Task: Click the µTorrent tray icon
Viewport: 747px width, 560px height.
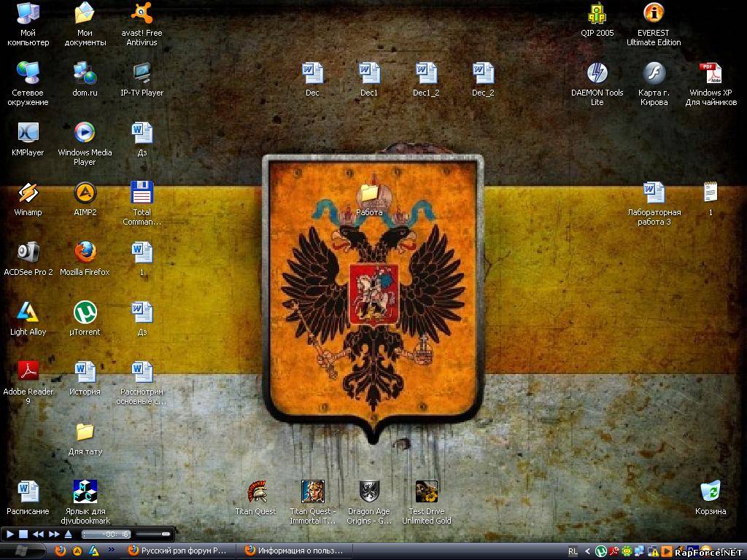Action: [601, 551]
